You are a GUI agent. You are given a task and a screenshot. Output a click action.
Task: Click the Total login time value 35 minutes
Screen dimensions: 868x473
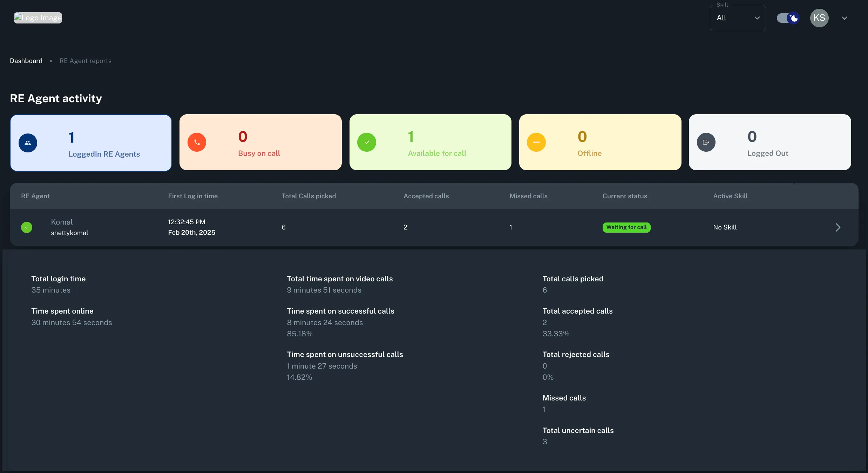click(x=51, y=290)
